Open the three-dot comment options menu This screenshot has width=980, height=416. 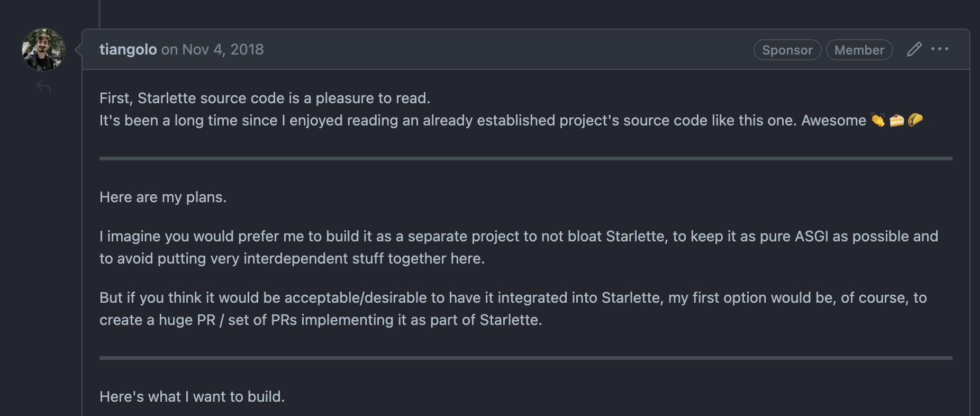pos(940,49)
